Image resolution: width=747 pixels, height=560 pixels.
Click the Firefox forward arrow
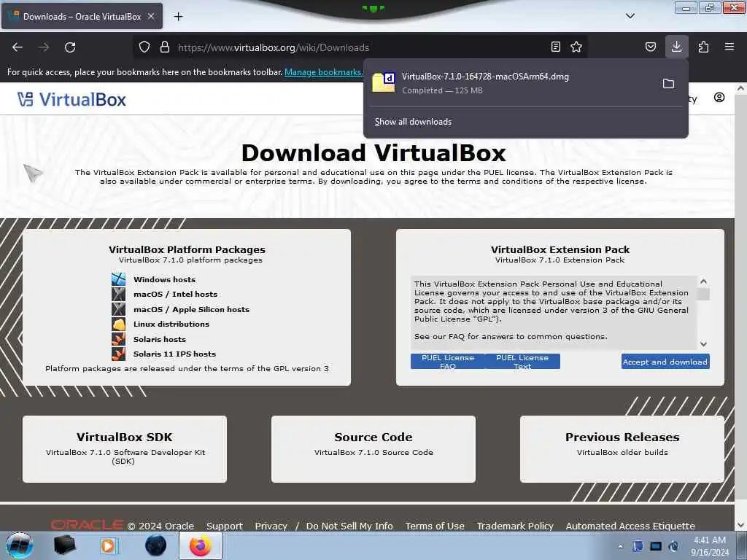pyautogui.click(x=44, y=47)
